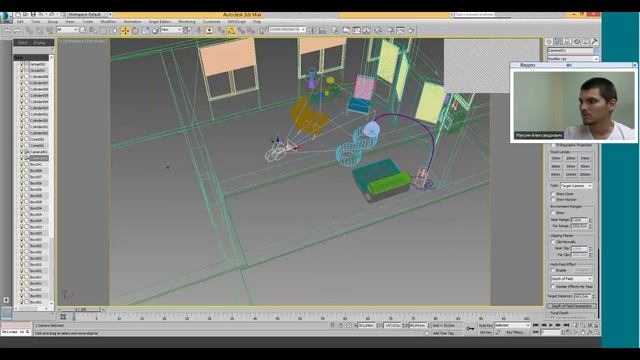Open the Material Editor sphere icon
The width and height of the screenshot is (640, 360).
click(x=378, y=31)
